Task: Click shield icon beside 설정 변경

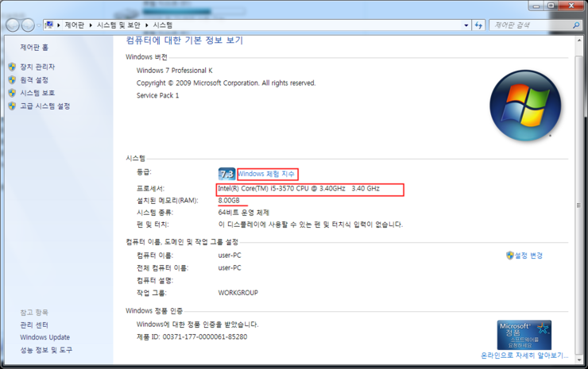Action: click(x=510, y=256)
